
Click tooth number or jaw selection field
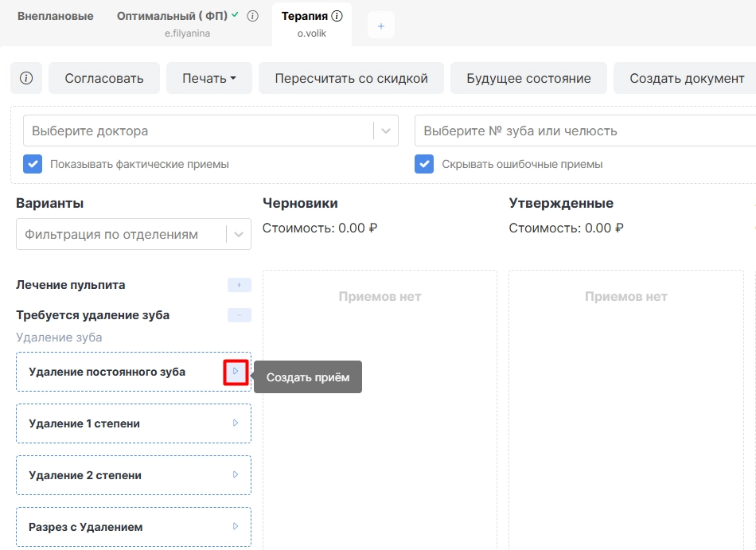[x=586, y=131]
